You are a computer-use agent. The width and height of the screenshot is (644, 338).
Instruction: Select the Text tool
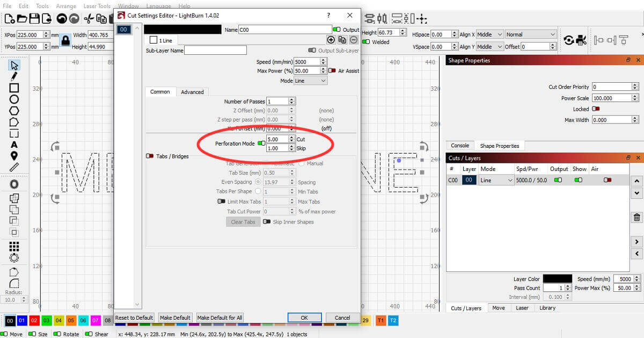click(x=14, y=145)
